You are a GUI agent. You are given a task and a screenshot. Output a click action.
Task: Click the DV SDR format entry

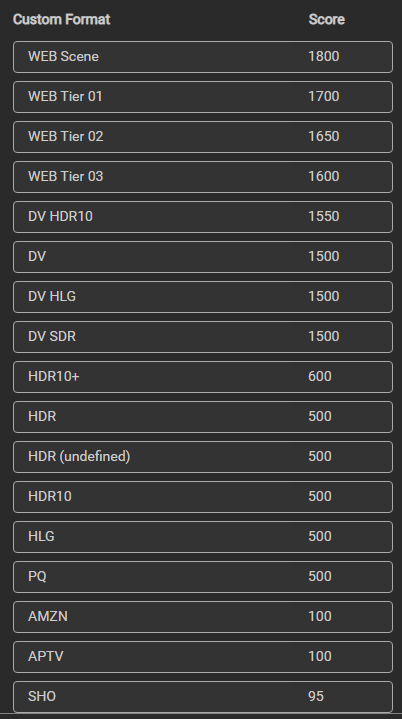pos(203,337)
